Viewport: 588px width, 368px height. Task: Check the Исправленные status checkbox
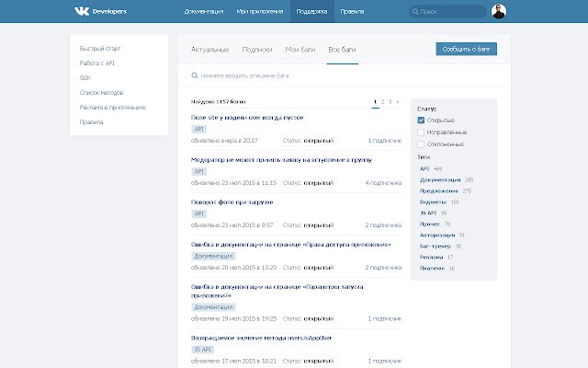click(421, 132)
